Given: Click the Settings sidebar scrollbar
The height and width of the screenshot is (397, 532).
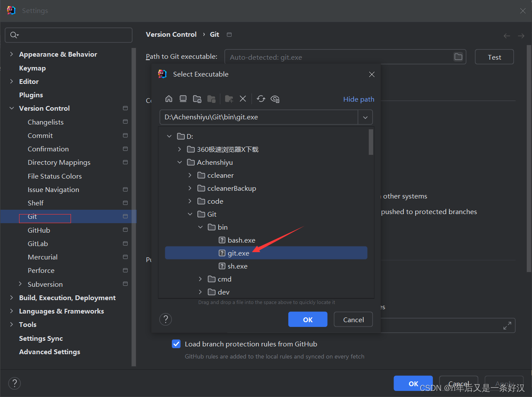Looking at the screenshot, I should (x=134, y=208).
